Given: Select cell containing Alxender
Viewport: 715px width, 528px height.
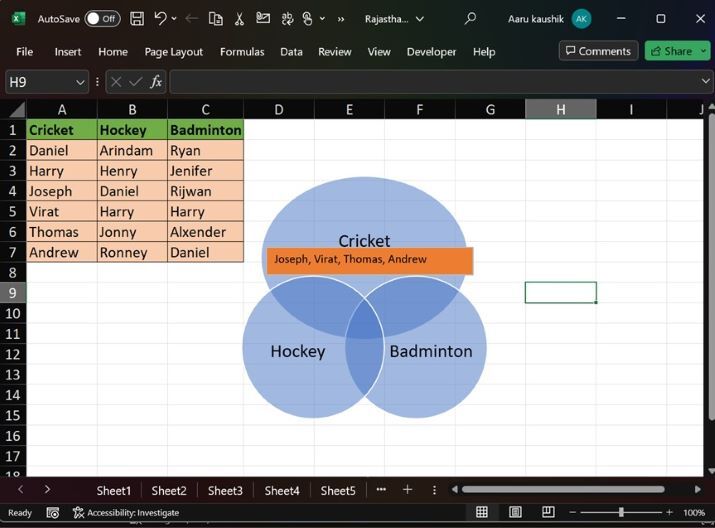Looking at the screenshot, I should click(x=205, y=232).
